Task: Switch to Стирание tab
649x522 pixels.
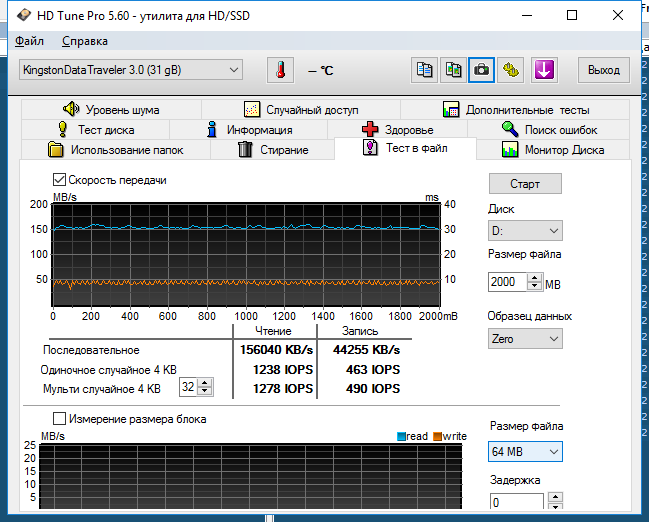Action: [x=272, y=149]
